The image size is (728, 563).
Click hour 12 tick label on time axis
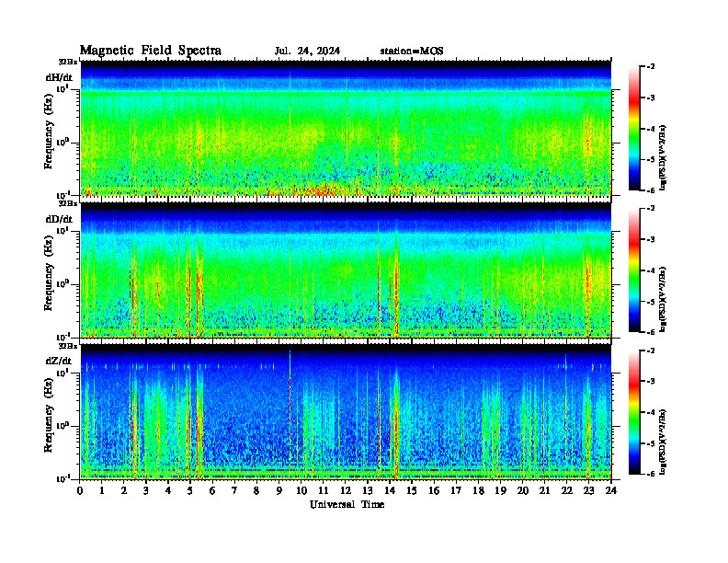tap(346, 491)
